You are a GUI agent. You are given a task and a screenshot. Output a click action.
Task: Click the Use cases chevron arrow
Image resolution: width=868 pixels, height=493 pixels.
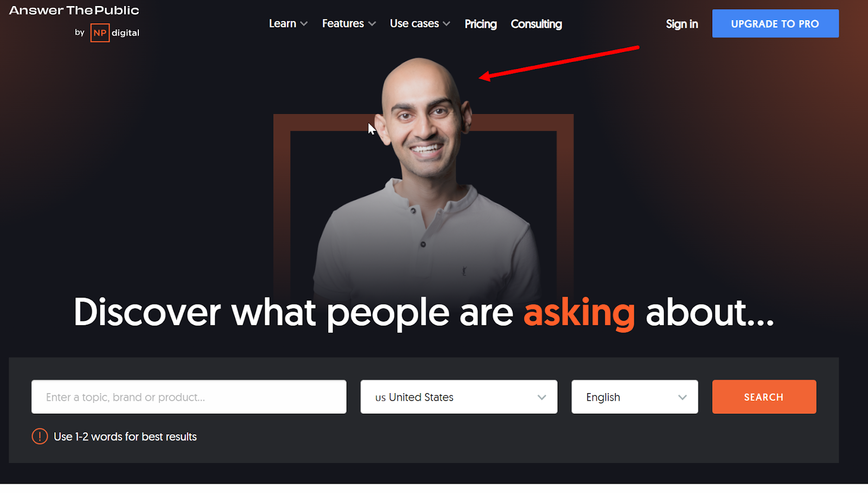[446, 24]
